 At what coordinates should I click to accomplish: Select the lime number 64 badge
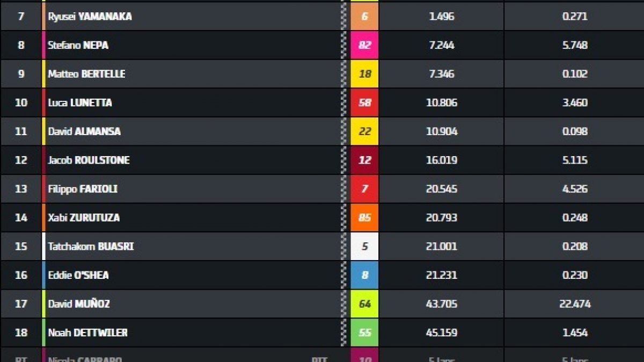tap(364, 304)
